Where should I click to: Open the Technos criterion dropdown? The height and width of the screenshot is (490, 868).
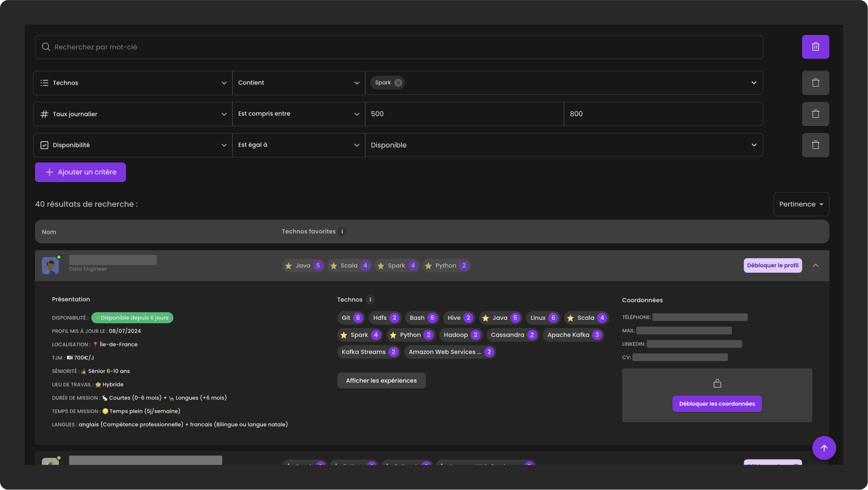point(132,83)
